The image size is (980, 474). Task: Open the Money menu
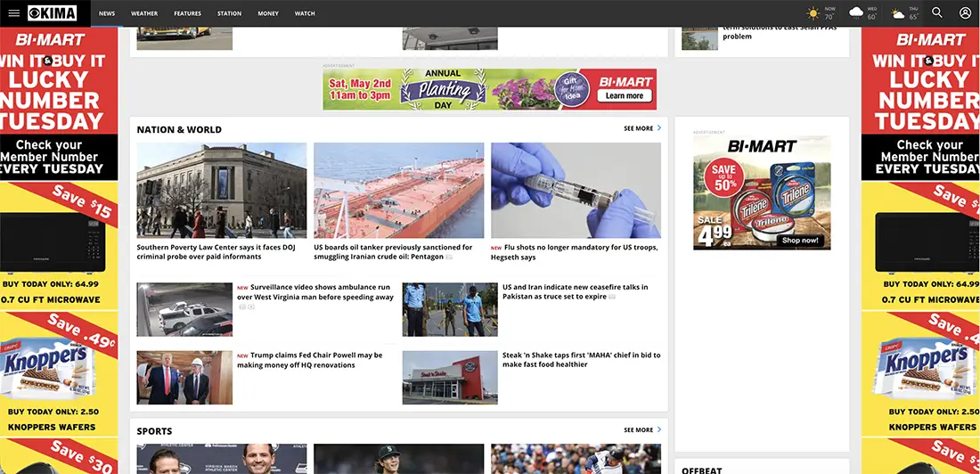click(x=268, y=13)
